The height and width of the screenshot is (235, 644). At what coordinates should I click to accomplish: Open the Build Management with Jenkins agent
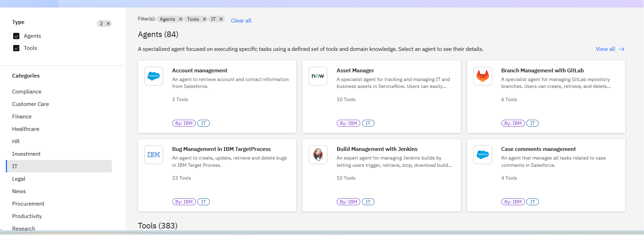click(x=377, y=149)
